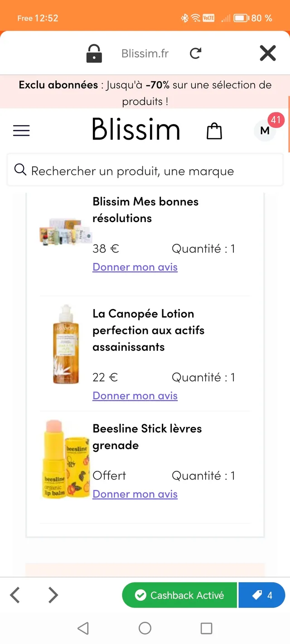Click the green checkmark on Cashback Activé
Image resolution: width=290 pixels, height=644 pixels.
(140, 595)
